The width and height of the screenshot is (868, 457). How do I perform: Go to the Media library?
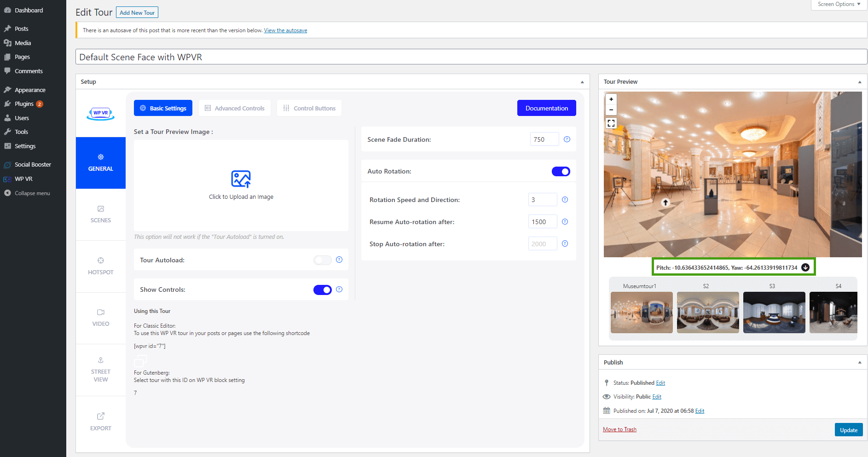[x=23, y=43]
